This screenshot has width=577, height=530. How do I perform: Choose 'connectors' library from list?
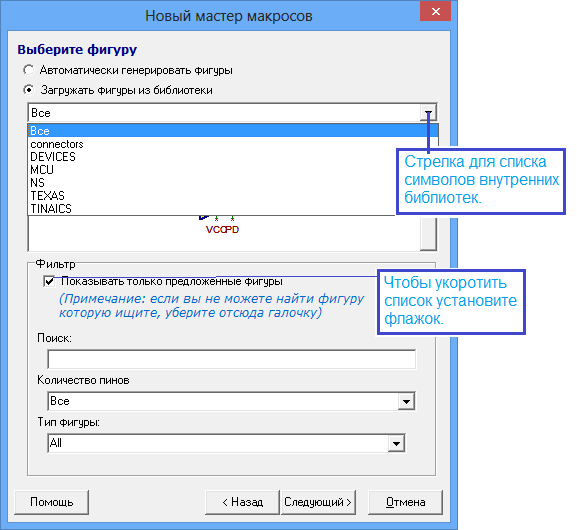tap(233, 144)
